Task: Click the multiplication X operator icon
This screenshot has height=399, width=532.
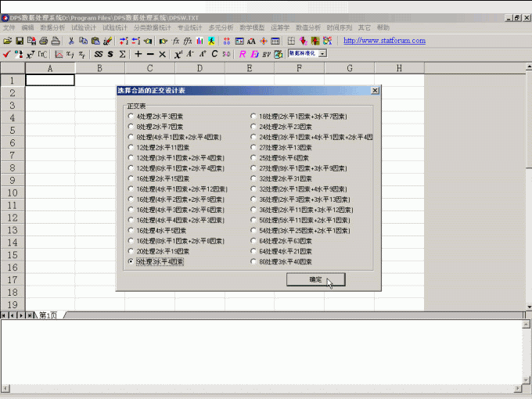Action: pos(162,54)
